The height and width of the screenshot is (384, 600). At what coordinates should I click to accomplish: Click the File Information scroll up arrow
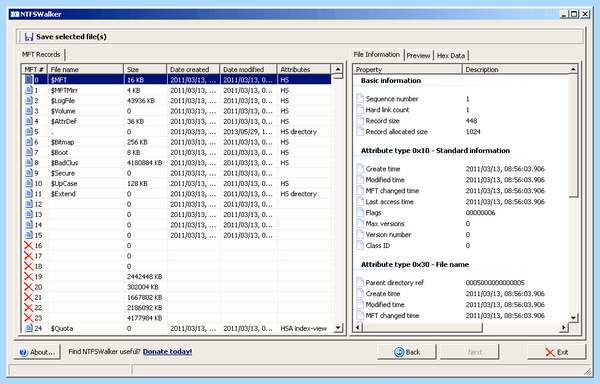click(573, 69)
